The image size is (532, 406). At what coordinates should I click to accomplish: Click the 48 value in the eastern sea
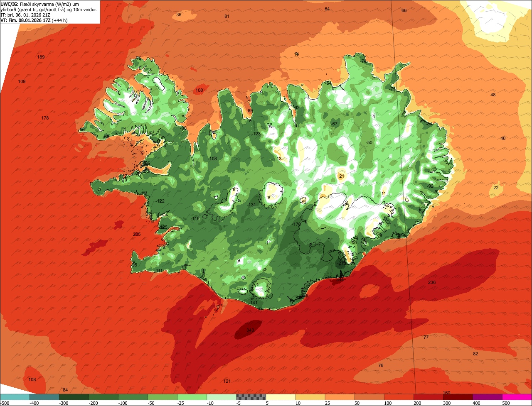click(493, 95)
